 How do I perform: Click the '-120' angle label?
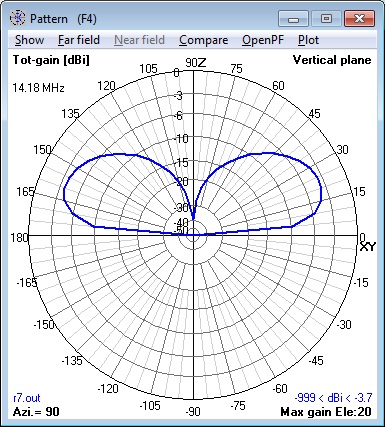click(108, 389)
